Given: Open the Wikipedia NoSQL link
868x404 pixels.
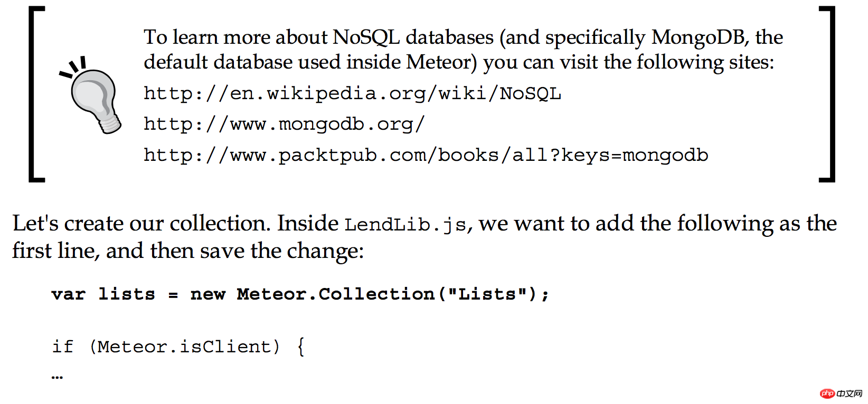Looking at the screenshot, I should (352, 94).
